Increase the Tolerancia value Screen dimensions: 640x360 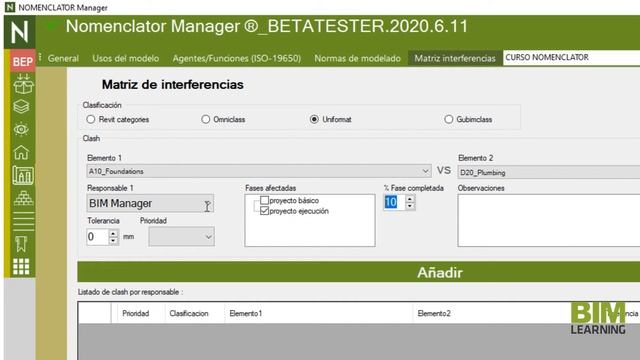coord(113,233)
